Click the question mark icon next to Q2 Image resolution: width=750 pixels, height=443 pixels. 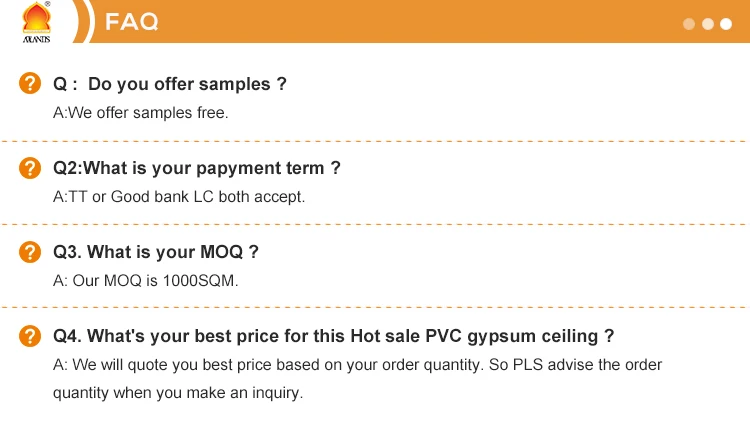pos(32,168)
